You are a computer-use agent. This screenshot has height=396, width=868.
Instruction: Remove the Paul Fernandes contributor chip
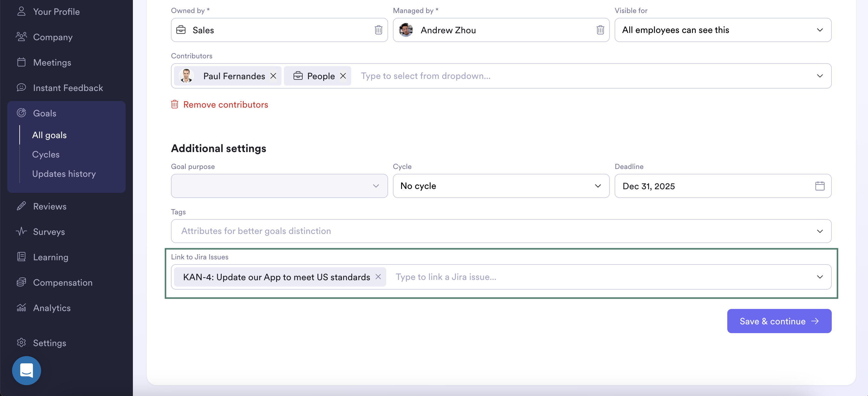pyautogui.click(x=273, y=76)
